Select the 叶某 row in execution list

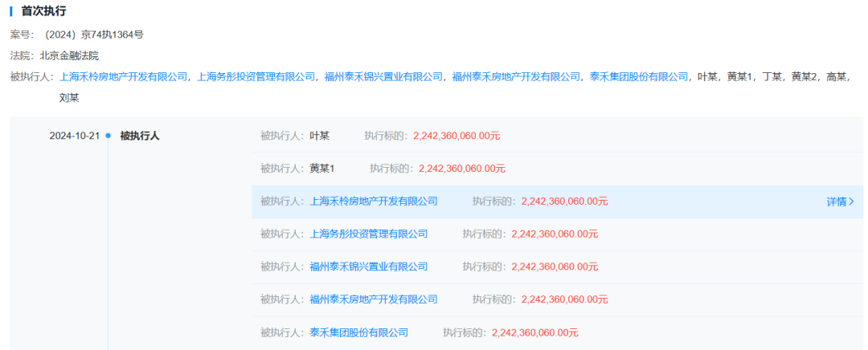coord(558,136)
